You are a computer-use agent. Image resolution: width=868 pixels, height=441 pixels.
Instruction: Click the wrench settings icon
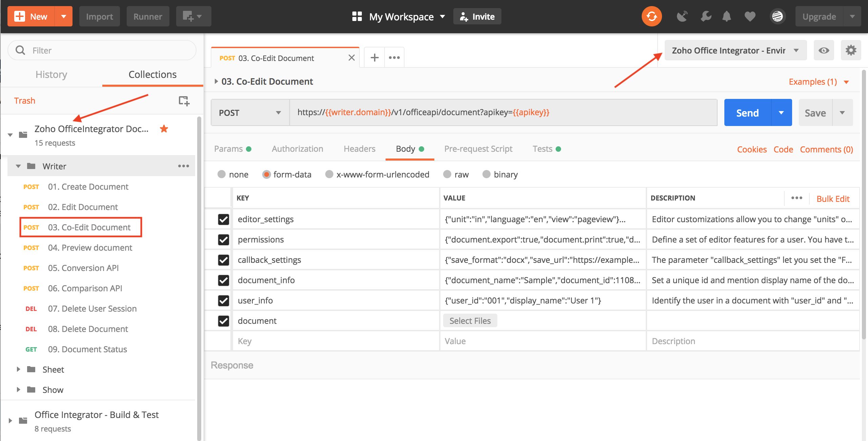coord(706,16)
